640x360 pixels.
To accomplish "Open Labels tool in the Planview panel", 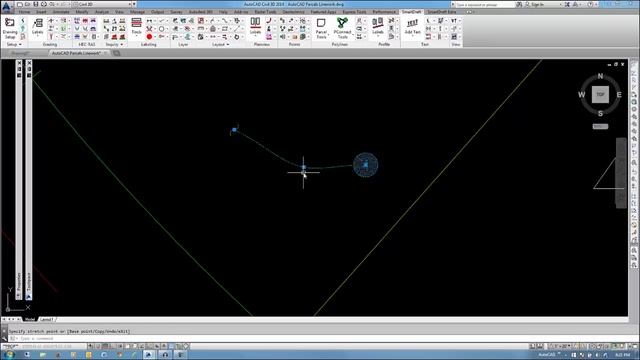I will click(256, 26).
